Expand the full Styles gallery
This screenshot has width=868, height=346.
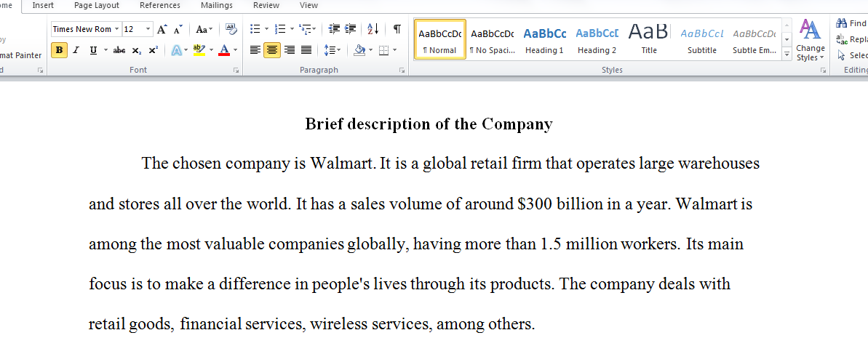click(x=787, y=54)
